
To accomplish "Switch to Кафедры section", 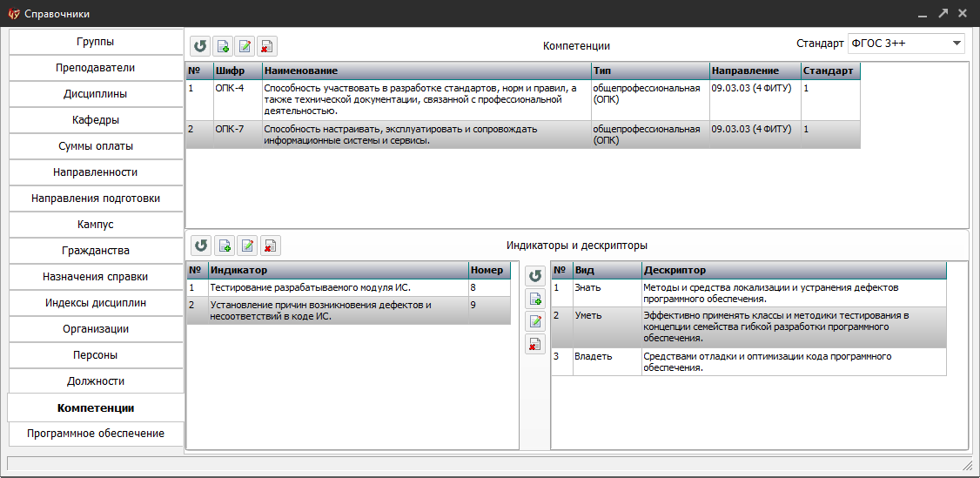I will pos(96,120).
